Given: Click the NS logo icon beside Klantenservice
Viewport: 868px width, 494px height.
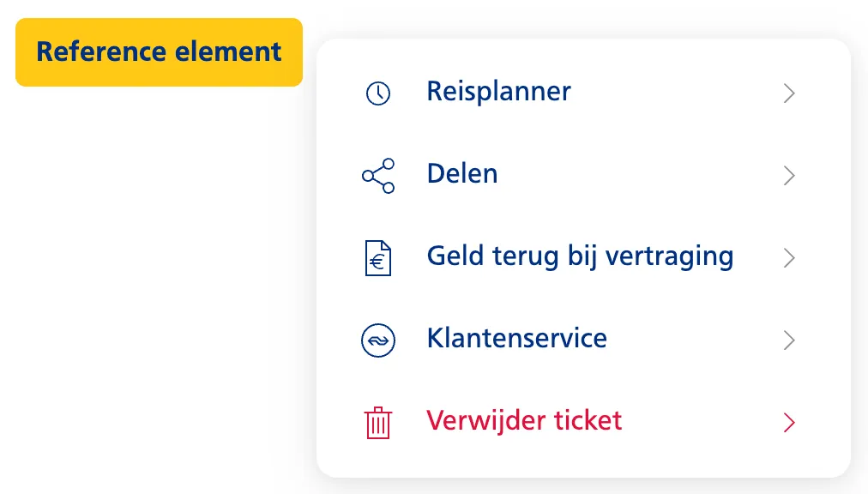Looking at the screenshot, I should point(378,340).
